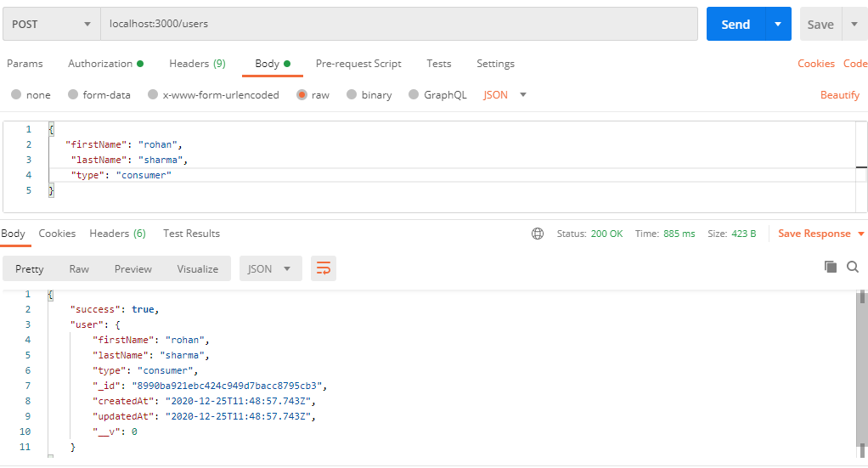Viewport: 868px width, 468px height.
Task: Switch to the Authorization tab
Action: pos(105,64)
